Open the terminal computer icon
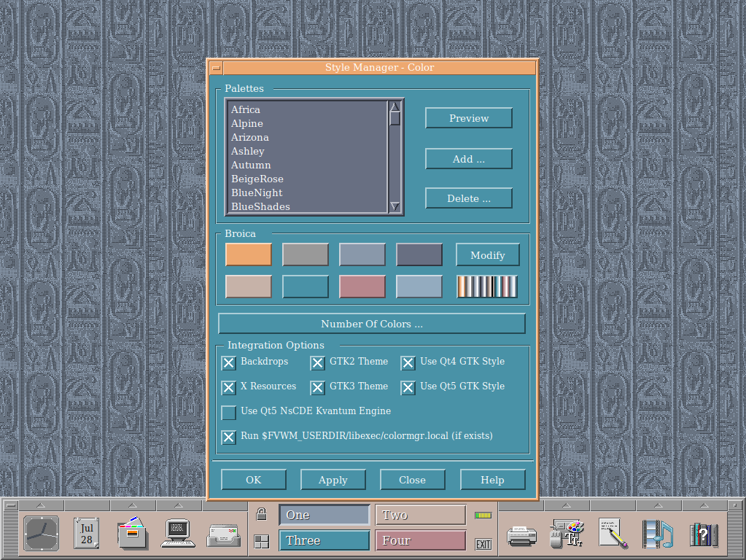746x560 pixels. point(178,533)
